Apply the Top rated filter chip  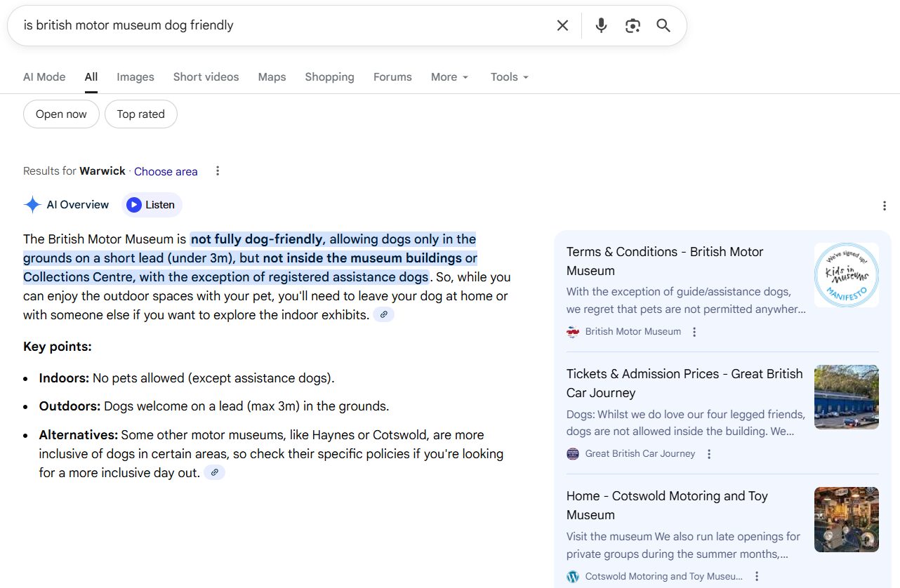tap(140, 114)
